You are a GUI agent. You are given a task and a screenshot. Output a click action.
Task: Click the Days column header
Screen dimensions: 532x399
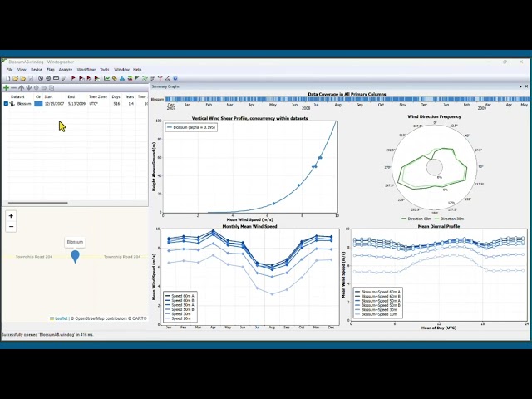(x=116, y=96)
